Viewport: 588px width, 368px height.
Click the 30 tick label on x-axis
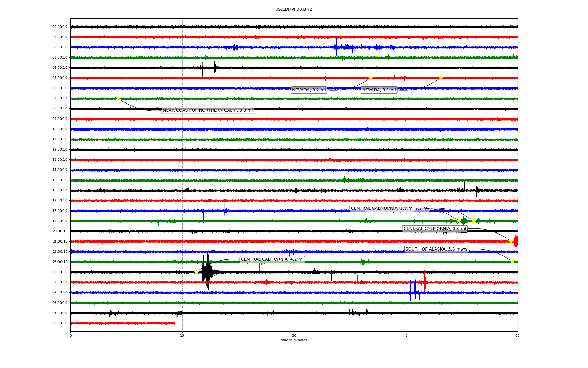coord(294,335)
